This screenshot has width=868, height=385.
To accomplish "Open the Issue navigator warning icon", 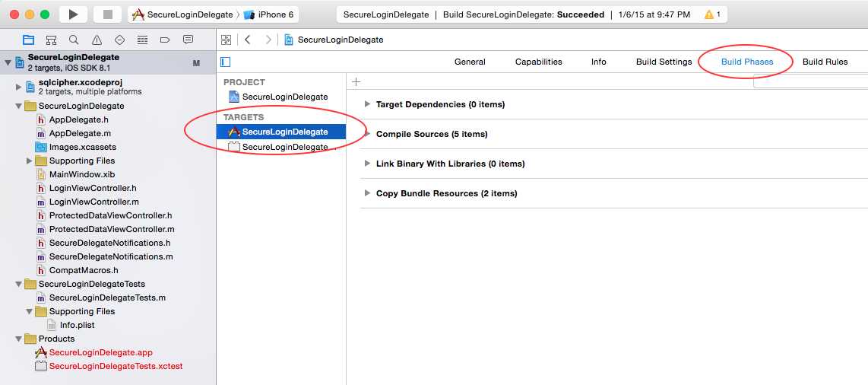I will (97, 40).
